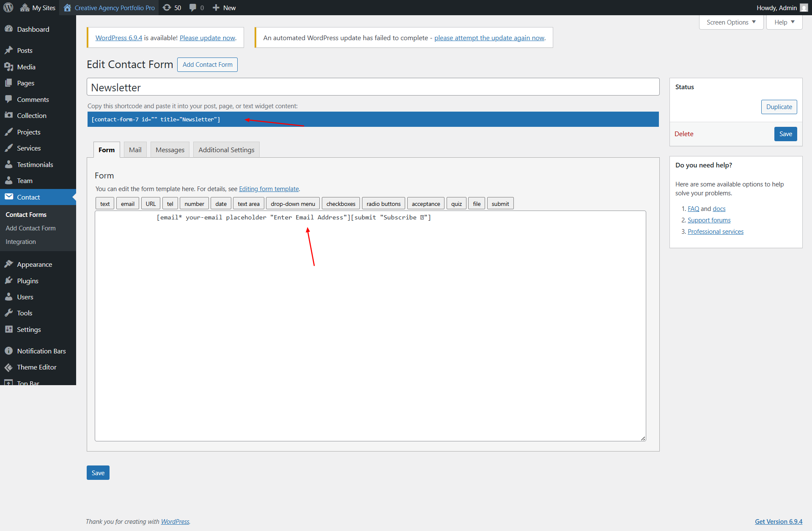Screen dimensions: 812x531
Task: Expand the Screen Options dropdown
Action: point(731,22)
